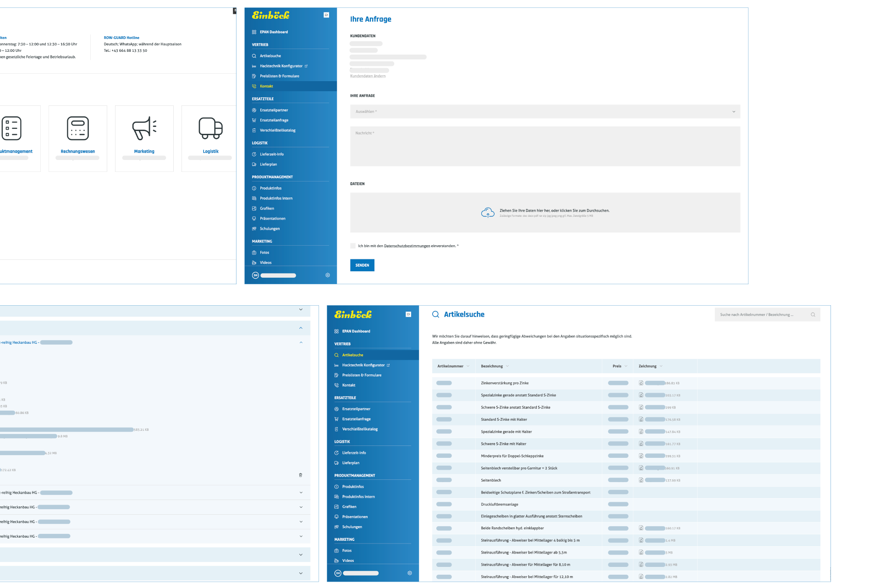
Task: Open PDF icon for Beide Randscheiben hyd. einklappbar
Action: (x=641, y=528)
